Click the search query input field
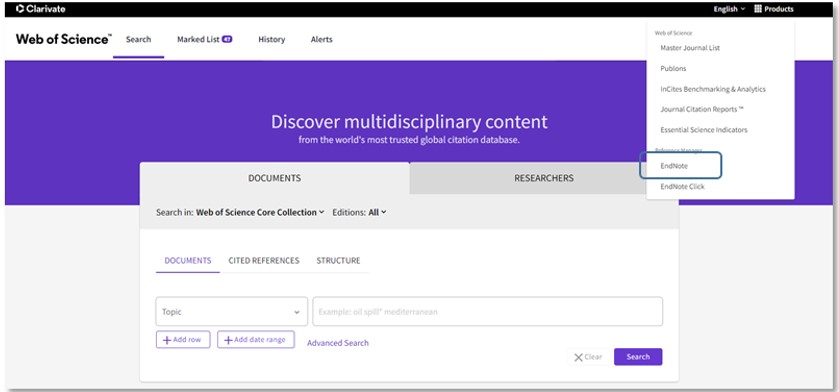Screen dimensions: 839x392 487,311
